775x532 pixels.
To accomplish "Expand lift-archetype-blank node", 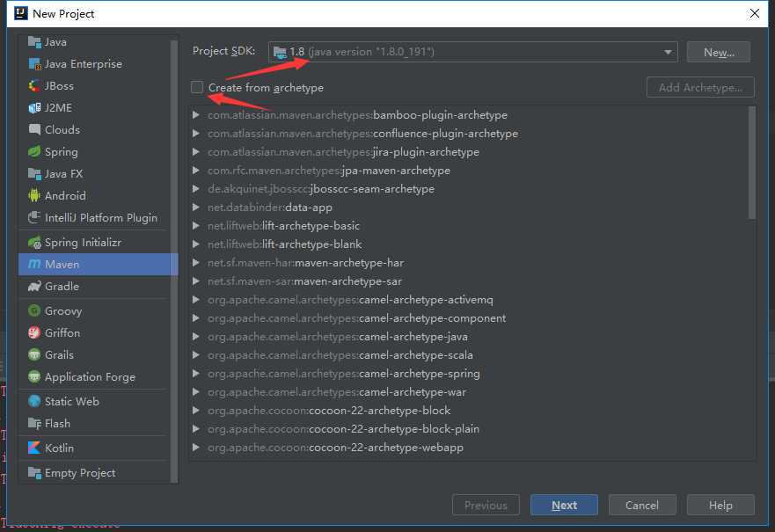I will [x=195, y=244].
